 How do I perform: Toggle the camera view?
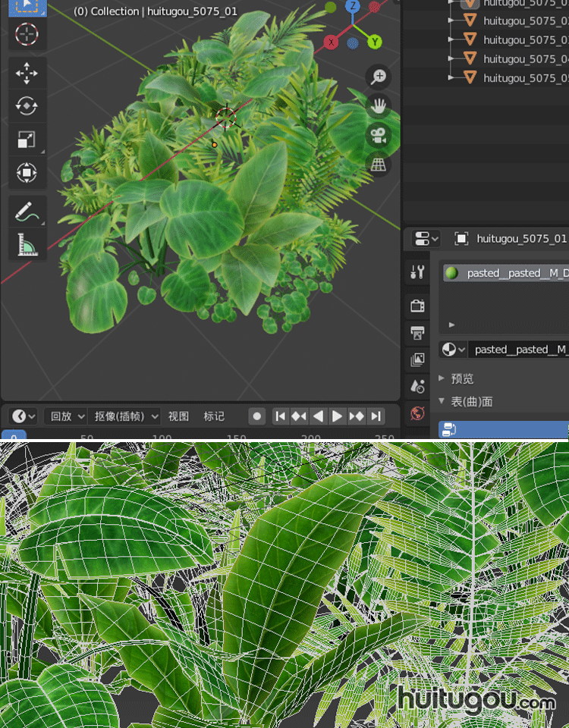click(378, 136)
